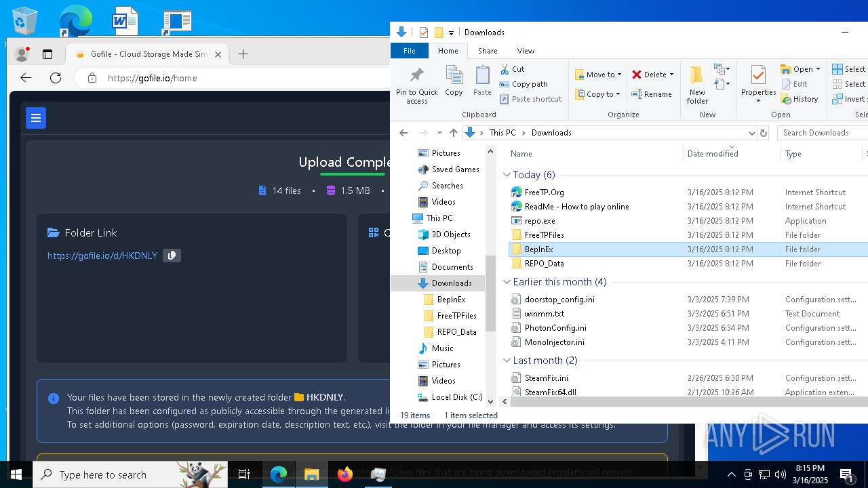The image size is (868, 488).
Task: Refresh the Downloads folder view
Action: click(763, 133)
